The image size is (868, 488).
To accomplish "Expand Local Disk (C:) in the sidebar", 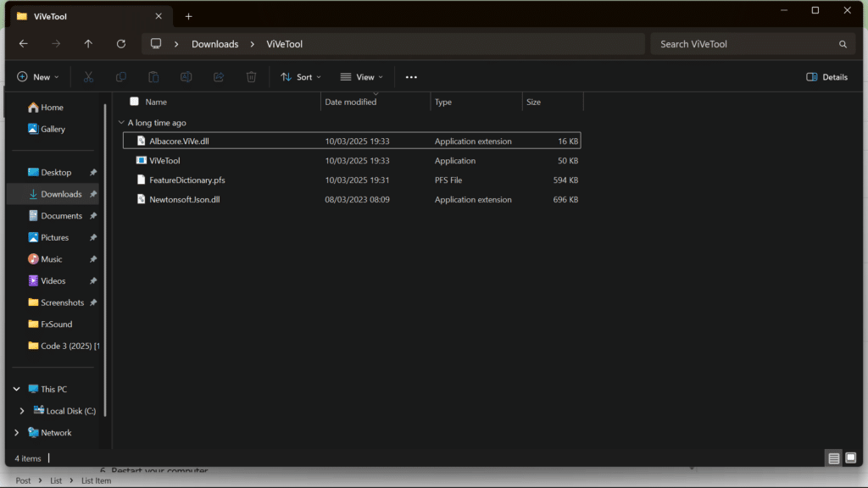I will point(21,410).
